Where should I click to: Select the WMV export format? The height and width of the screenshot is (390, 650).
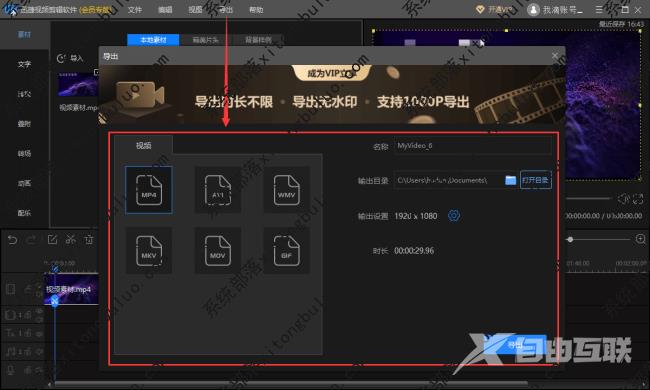(x=286, y=190)
